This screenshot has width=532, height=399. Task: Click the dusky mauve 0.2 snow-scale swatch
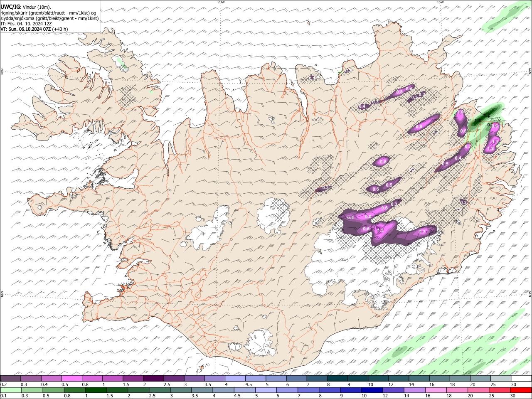[10, 378]
